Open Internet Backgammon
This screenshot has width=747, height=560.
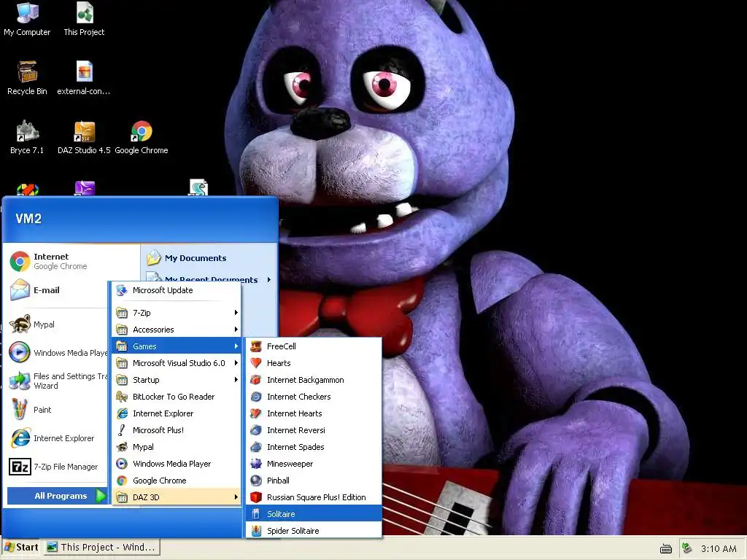coord(314,380)
